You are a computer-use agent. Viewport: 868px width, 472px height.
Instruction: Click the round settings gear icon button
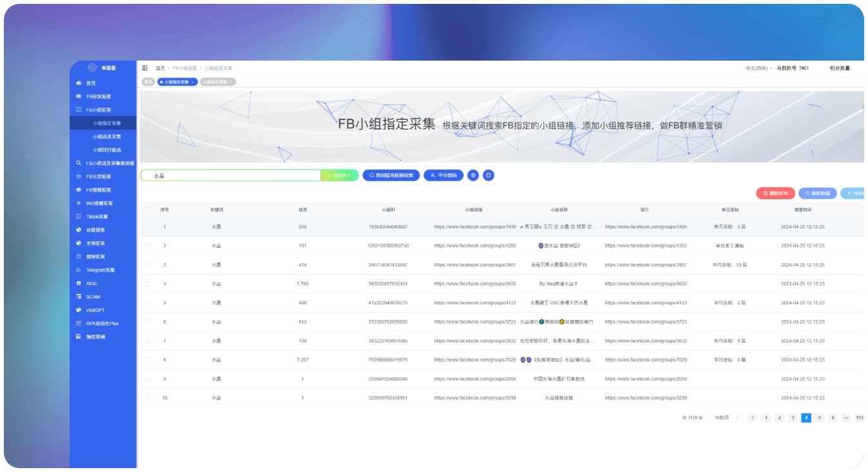(x=473, y=175)
